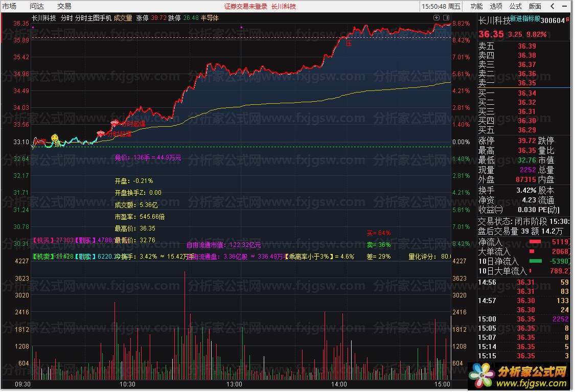This screenshot has width=575, height=392.
Task: Click the 最低 value 32.76 in quote panel
Action: click(526, 160)
